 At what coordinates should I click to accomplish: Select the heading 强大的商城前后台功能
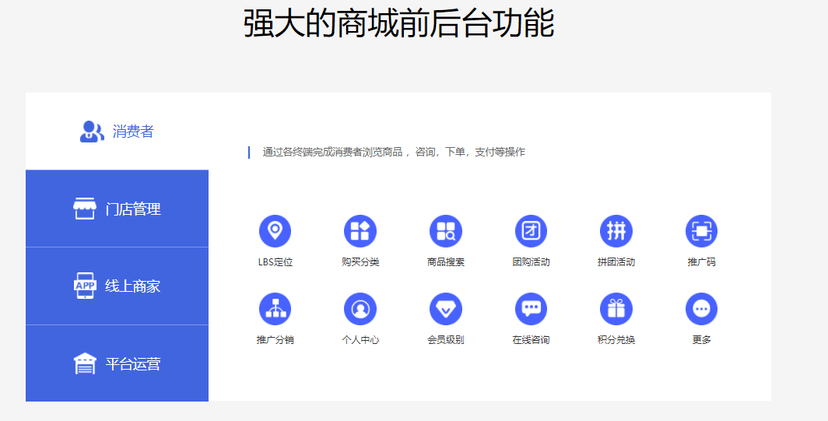tap(399, 23)
